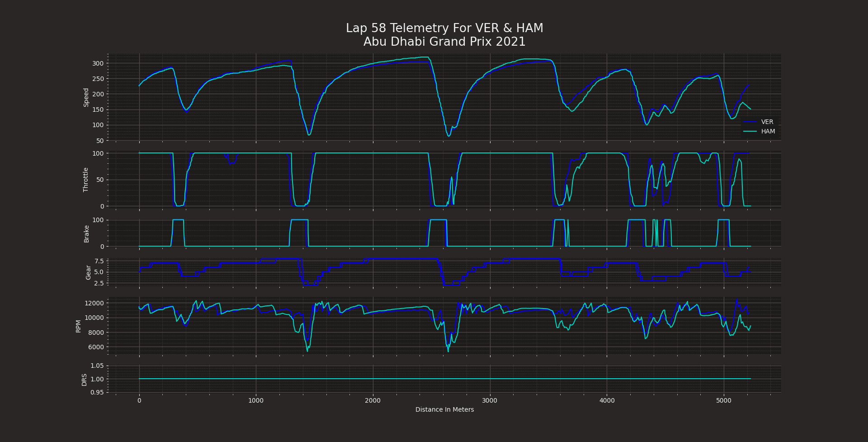Click the "Speed" y-axis label
868x442 pixels.
(86, 97)
